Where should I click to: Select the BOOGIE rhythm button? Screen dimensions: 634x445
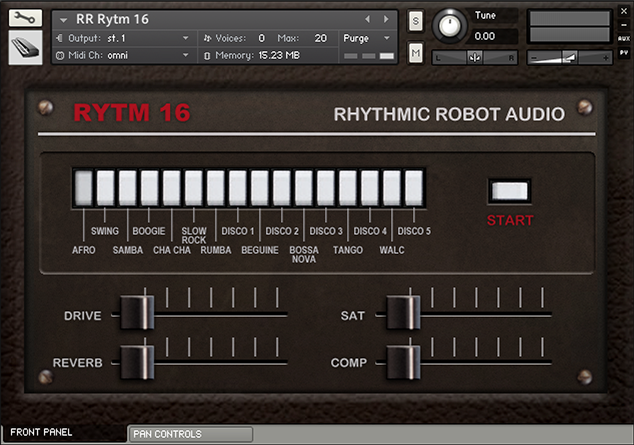click(x=150, y=188)
